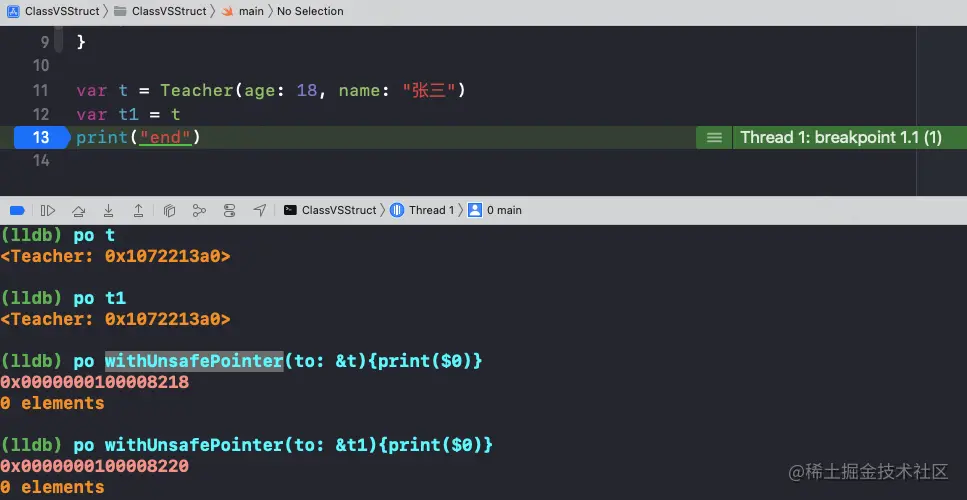Image resolution: width=967 pixels, height=500 pixels.
Task: Open Environment Overrides toggles icon
Action: (x=229, y=210)
